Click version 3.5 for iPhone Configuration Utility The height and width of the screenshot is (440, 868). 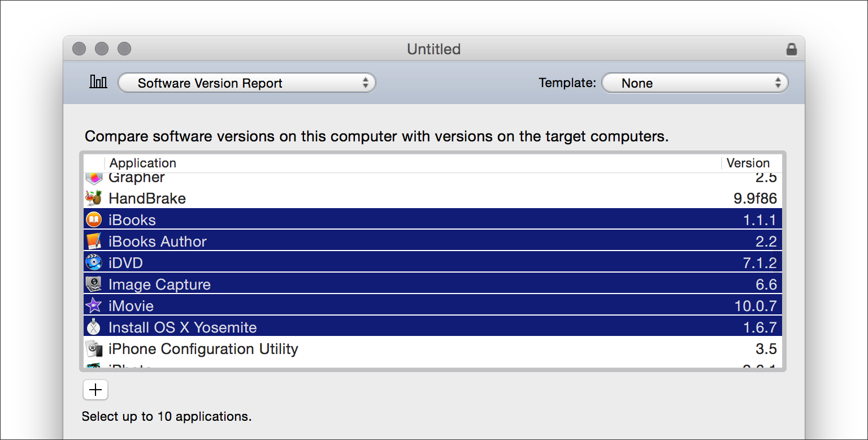766,349
